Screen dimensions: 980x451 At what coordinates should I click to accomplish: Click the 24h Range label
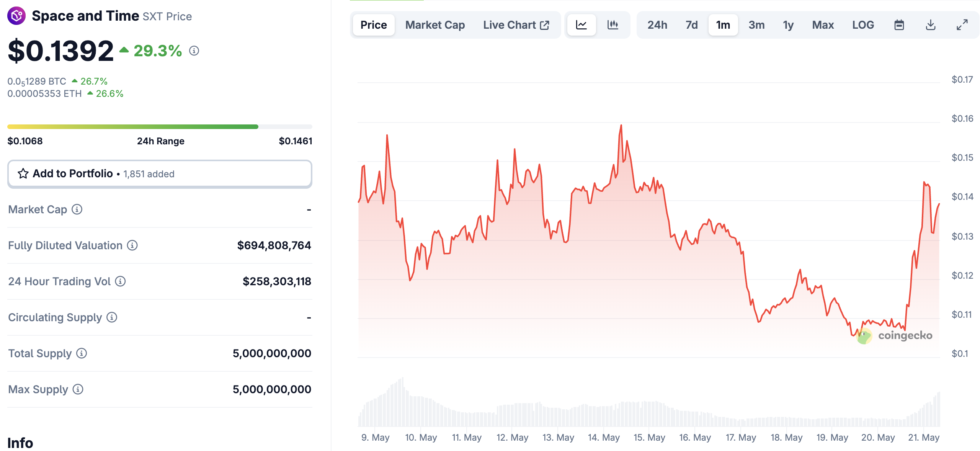(x=161, y=141)
